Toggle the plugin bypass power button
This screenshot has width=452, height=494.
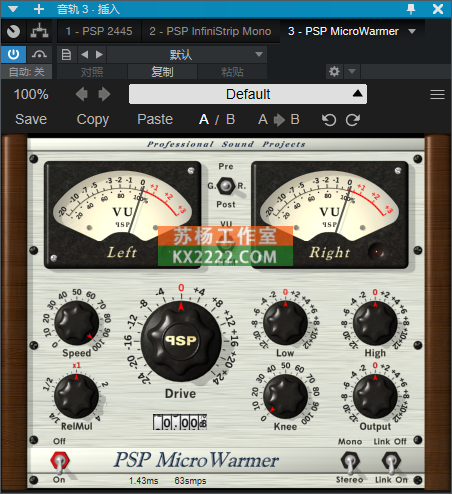coord(13,54)
